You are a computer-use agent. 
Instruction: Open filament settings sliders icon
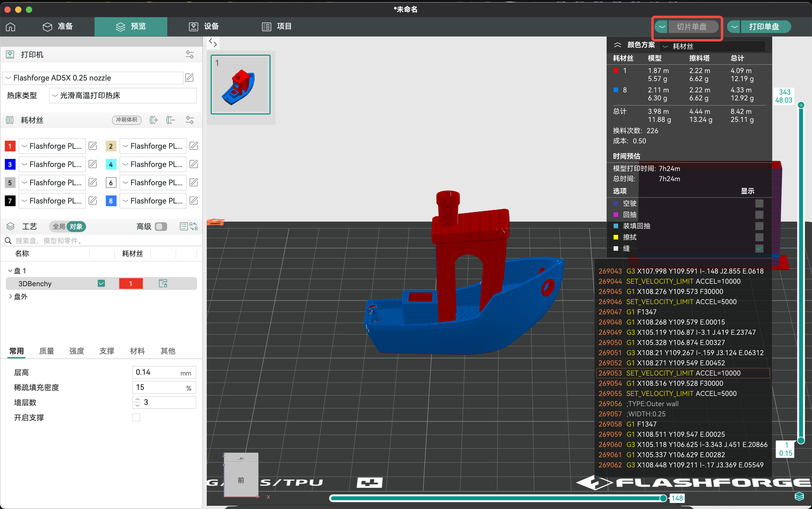(x=190, y=120)
